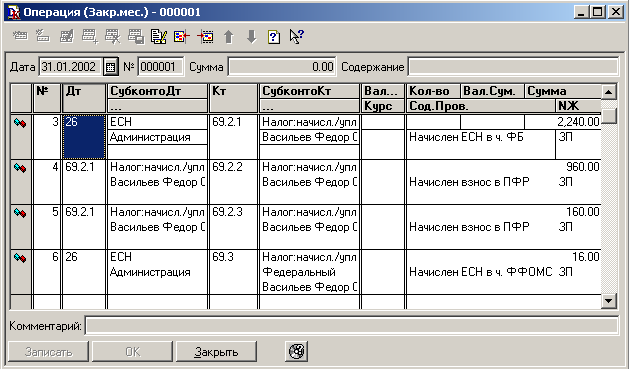The image size is (629, 369).
Task: Click the СубконтоДт column header
Action: [x=158, y=91]
